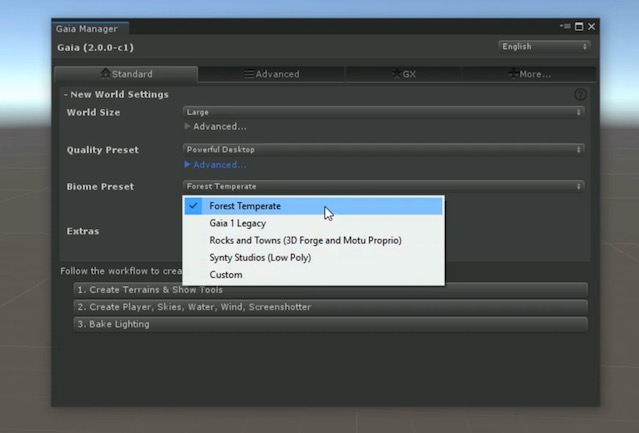Image resolution: width=639 pixels, height=433 pixels.
Task: Click Create Terrains & Show Tools button
Action: click(x=331, y=290)
